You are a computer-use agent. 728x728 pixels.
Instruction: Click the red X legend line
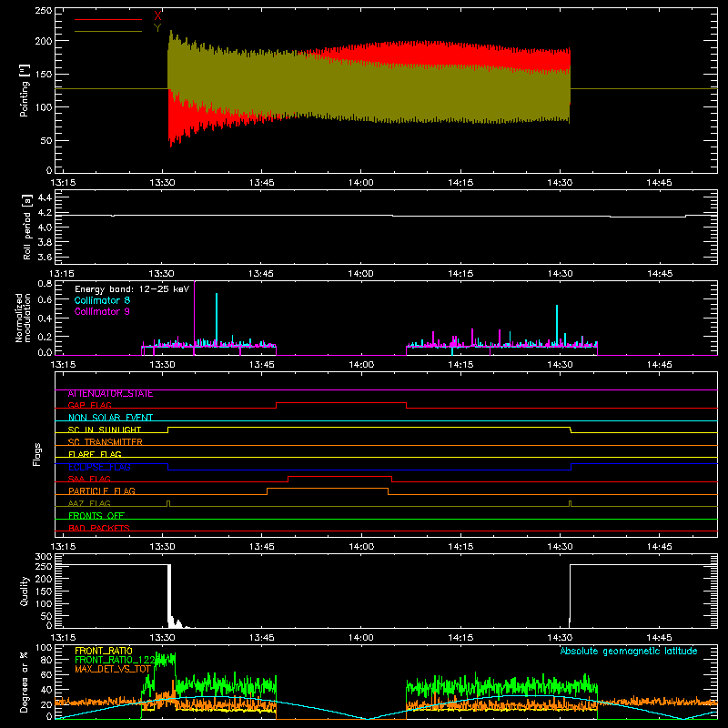coord(108,19)
